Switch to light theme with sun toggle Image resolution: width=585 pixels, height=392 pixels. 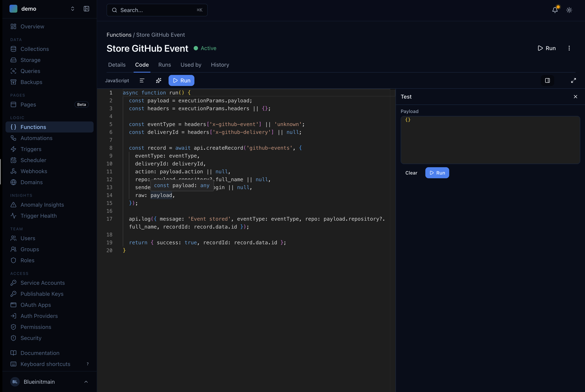[569, 10]
